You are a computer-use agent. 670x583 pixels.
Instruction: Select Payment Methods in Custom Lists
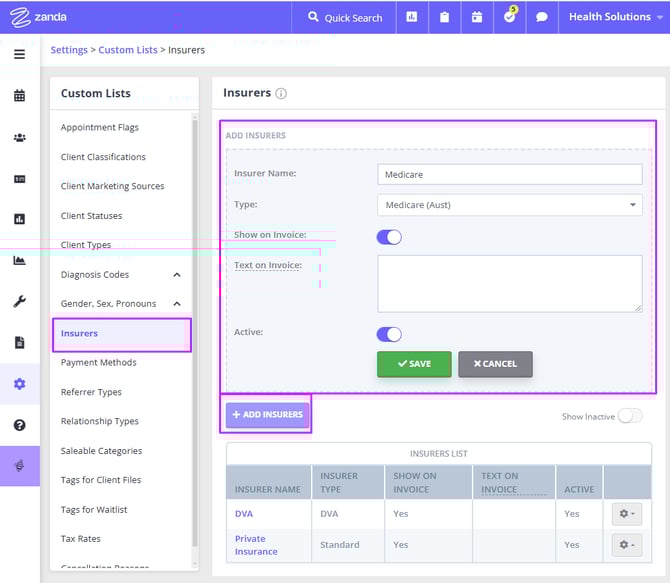[x=98, y=362]
